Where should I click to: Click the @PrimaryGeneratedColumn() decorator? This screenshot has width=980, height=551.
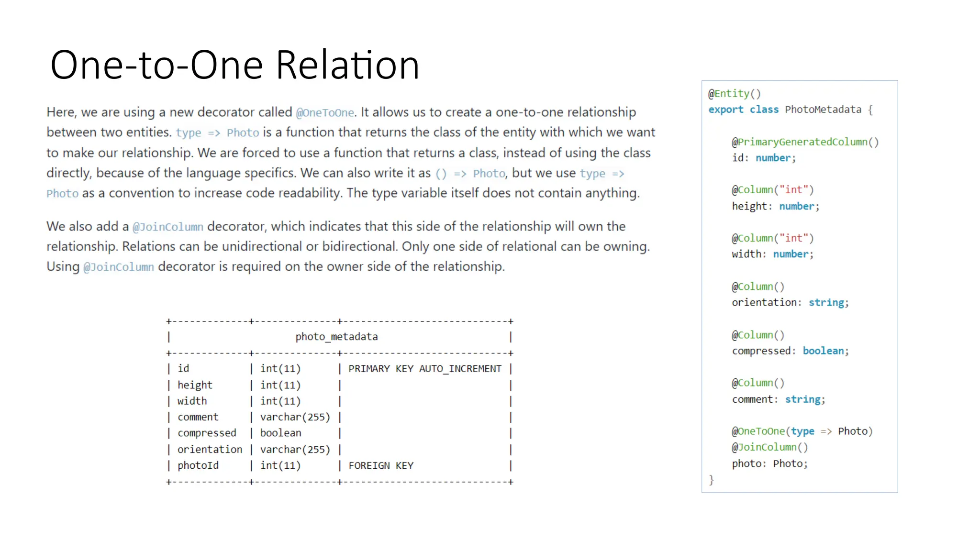805,142
